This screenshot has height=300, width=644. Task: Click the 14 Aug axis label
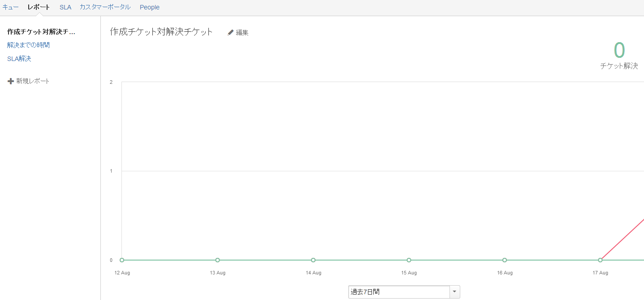[x=313, y=273]
